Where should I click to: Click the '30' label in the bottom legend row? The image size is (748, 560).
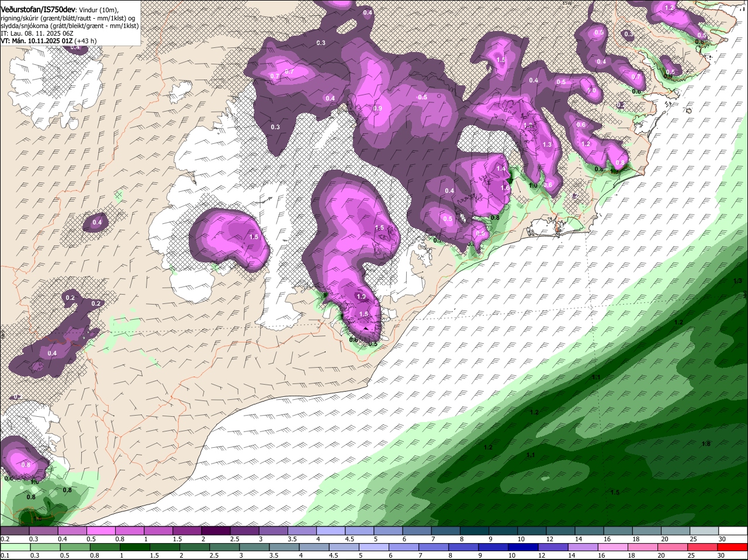(720, 555)
